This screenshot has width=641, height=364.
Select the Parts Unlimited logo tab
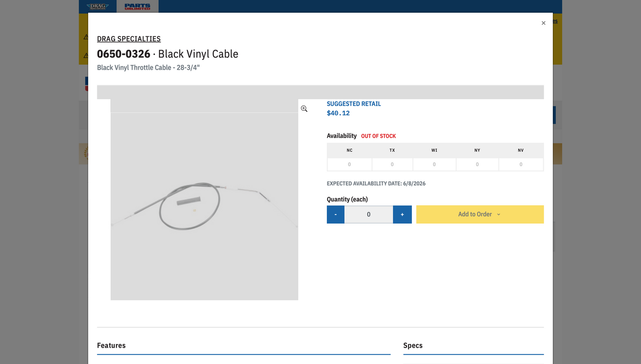click(137, 6)
